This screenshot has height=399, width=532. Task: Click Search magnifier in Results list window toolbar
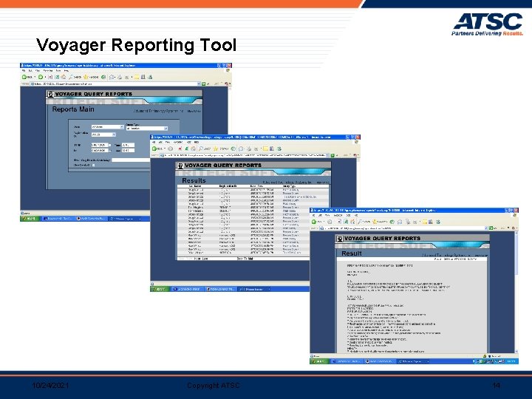(x=201, y=149)
